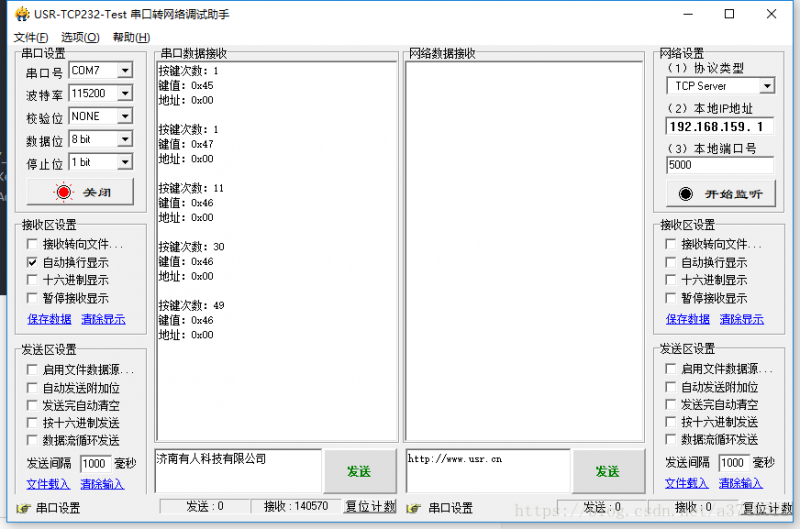This screenshot has height=529, width=800.
Task: Click the app icon in the title bar
Action: [22, 14]
